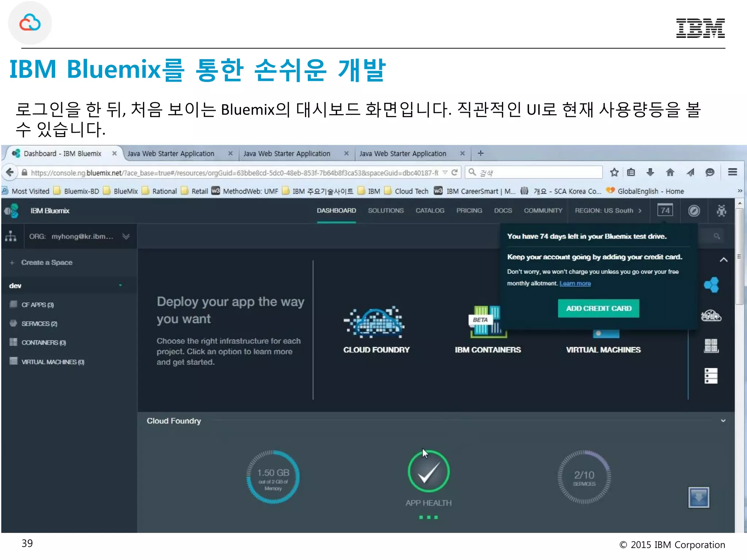Collapse the deploy panel with the up chevron
The width and height of the screenshot is (747, 560).
pyautogui.click(x=724, y=260)
